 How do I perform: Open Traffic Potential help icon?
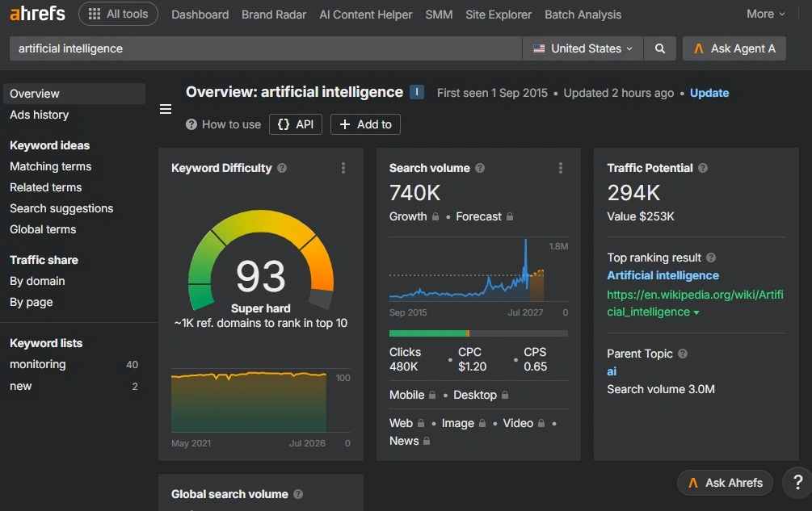point(703,168)
